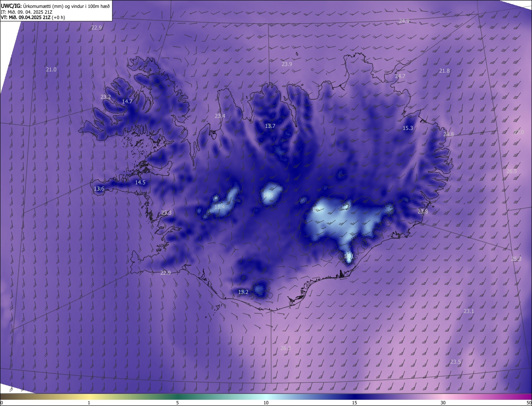532x406 pixels.
Task: Click the color scale label 10
Action: point(266,403)
